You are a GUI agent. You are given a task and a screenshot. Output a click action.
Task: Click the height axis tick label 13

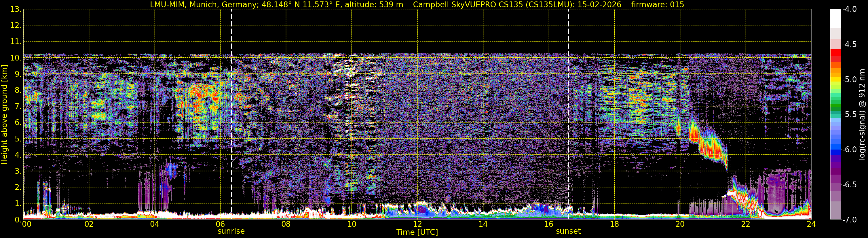pyautogui.click(x=16, y=10)
